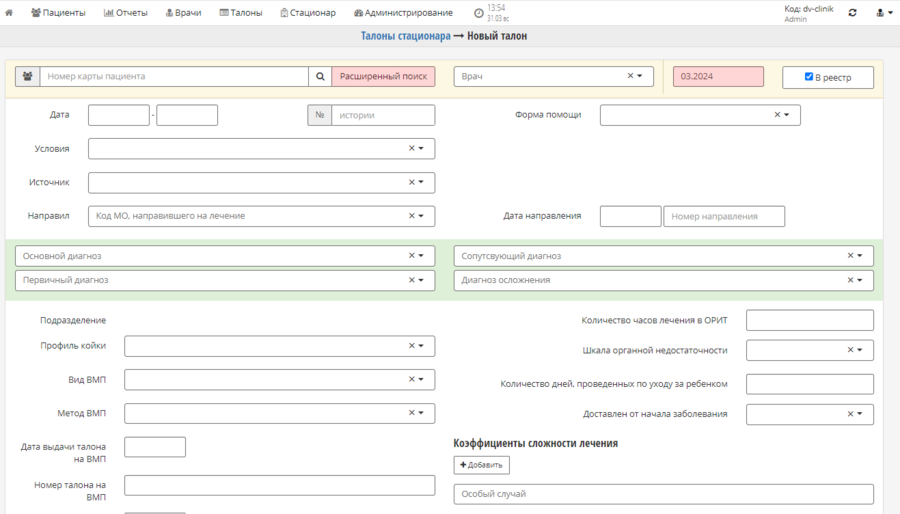Click the Дата направления date field

pyautogui.click(x=630, y=216)
